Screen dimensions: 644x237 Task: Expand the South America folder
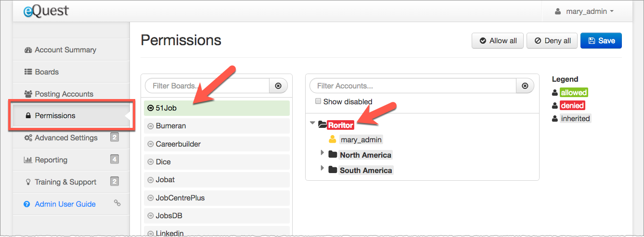[x=322, y=168]
